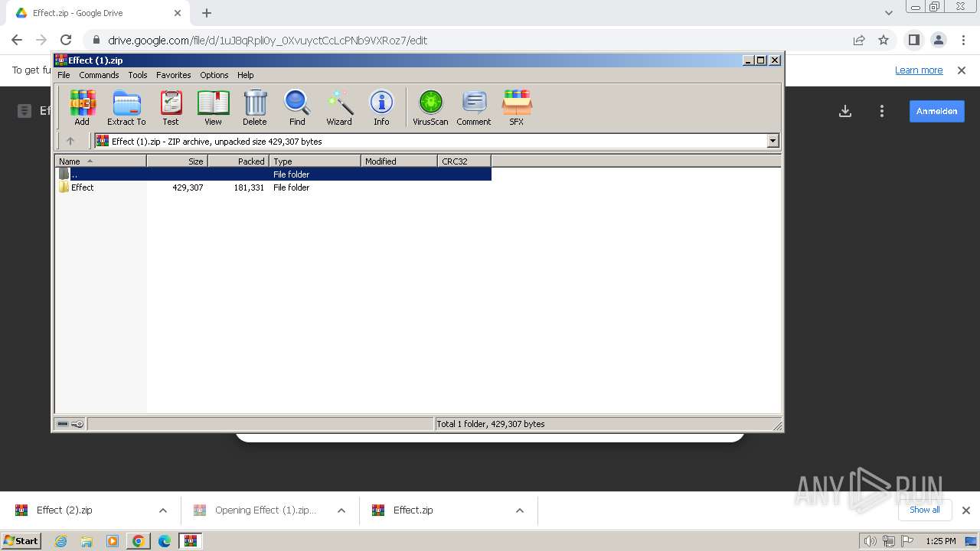Expand Opening Effect (1).zip options chevron

pyautogui.click(x=341, y=510)
